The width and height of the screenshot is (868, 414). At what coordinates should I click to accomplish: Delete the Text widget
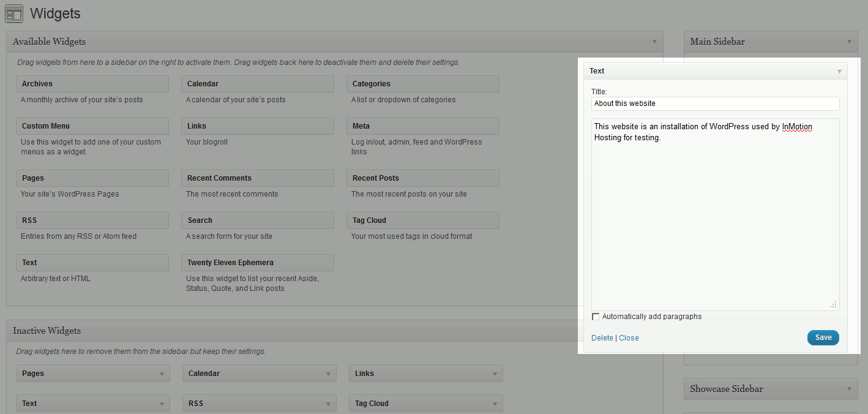coord(602,337)
